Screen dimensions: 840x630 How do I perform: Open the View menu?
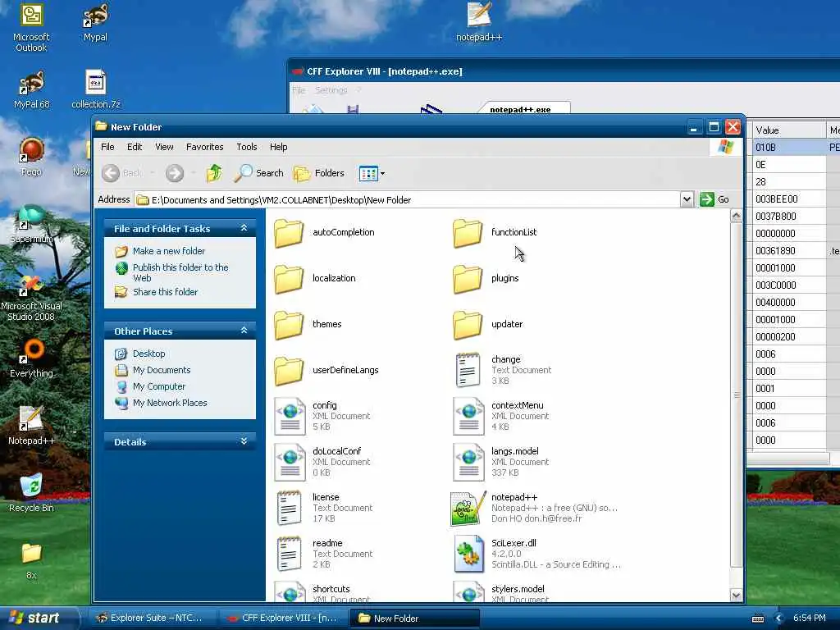coord(164,147)
